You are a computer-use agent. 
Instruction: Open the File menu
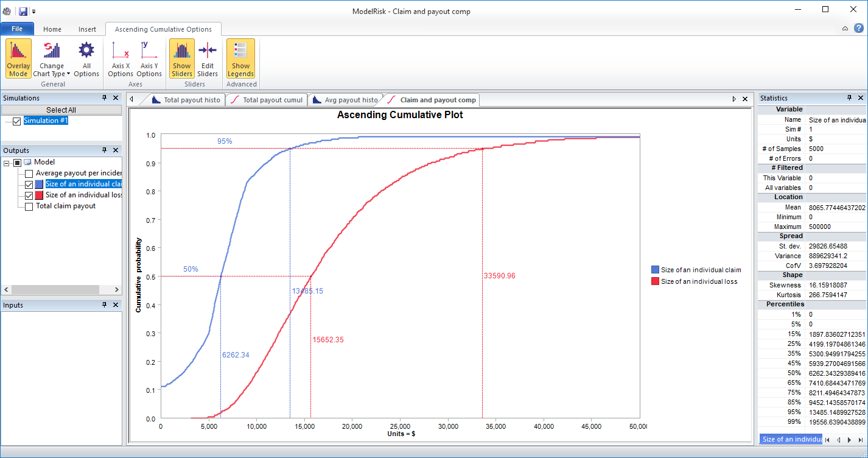click(17, 28)
